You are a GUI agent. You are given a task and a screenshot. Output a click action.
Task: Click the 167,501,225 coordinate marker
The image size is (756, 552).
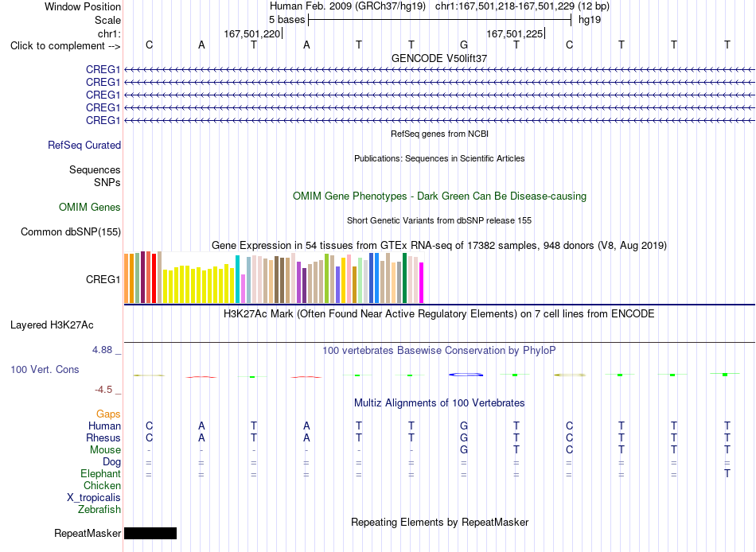514,33
